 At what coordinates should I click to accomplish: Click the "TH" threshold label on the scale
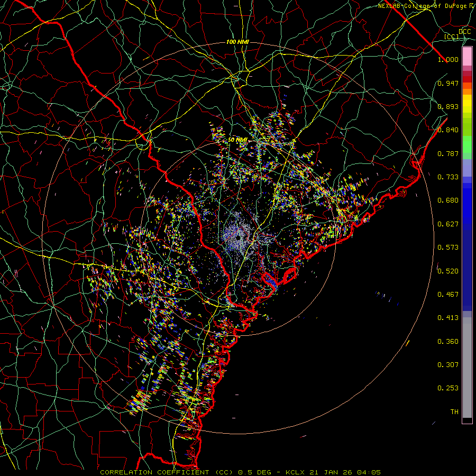(454, 412)
